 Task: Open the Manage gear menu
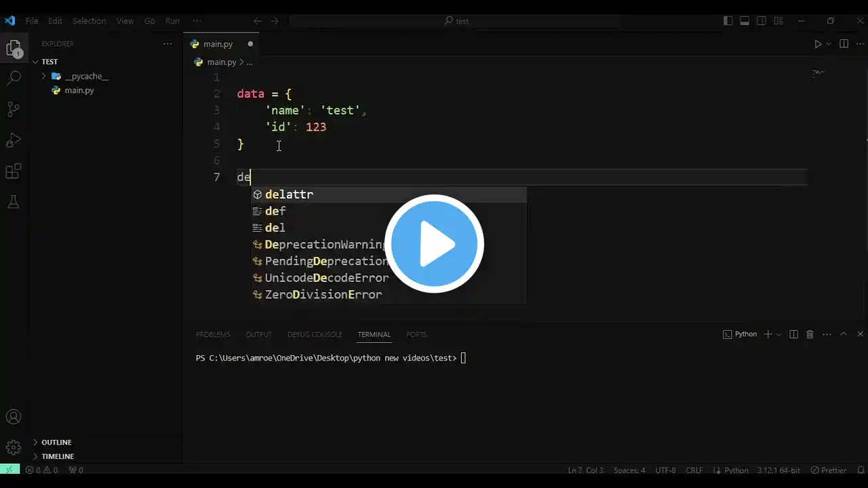pyautogui.click(x=14, y=447)
